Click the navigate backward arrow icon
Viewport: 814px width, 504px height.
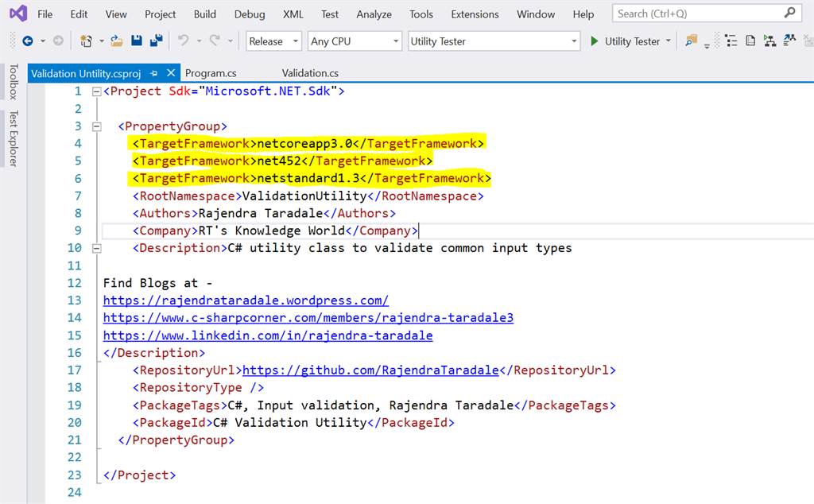tap(27, 41)
